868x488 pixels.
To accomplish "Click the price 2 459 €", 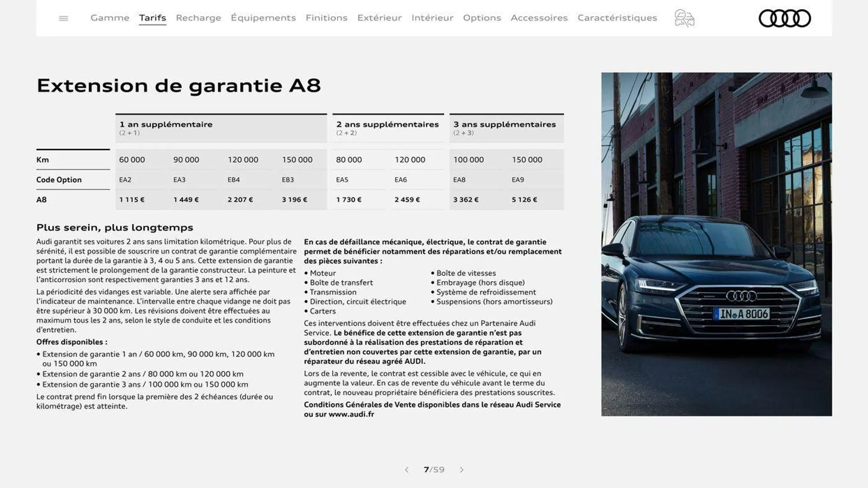I will [x=407, y=200].
